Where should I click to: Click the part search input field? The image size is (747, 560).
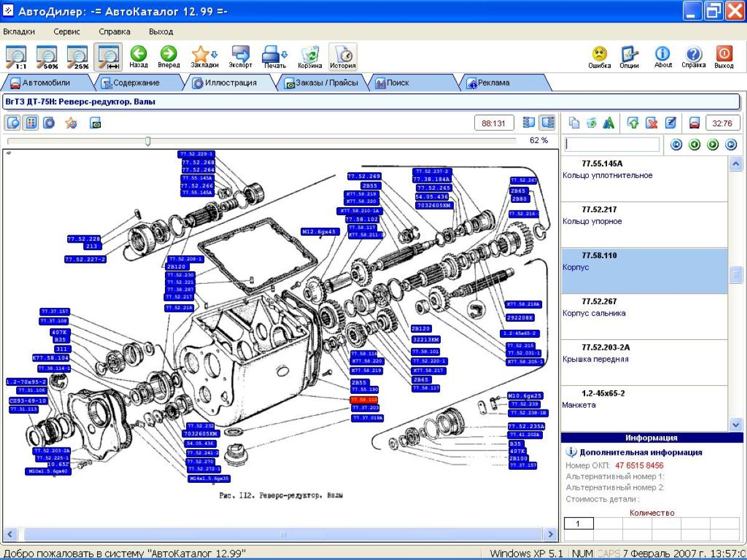(612, 145)
